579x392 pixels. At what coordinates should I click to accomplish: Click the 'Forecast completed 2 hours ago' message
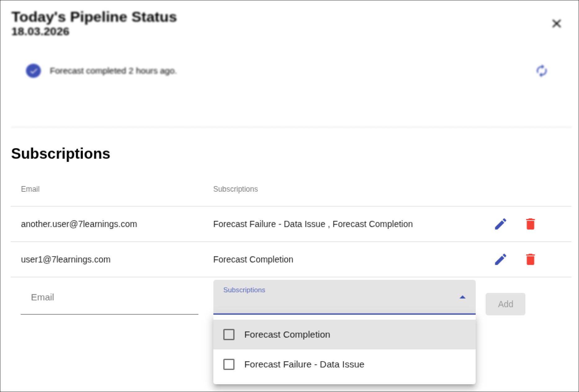coord(113,71)
